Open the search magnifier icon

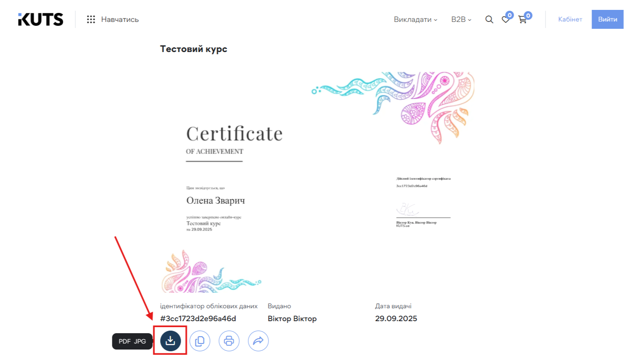tap(489, 19)
